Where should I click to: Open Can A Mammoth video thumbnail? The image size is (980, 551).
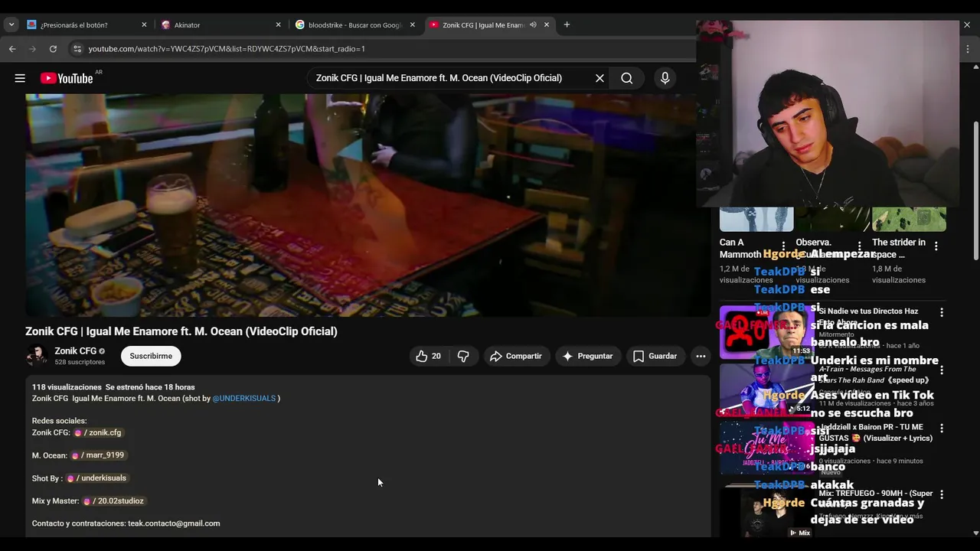pos(756,219)
